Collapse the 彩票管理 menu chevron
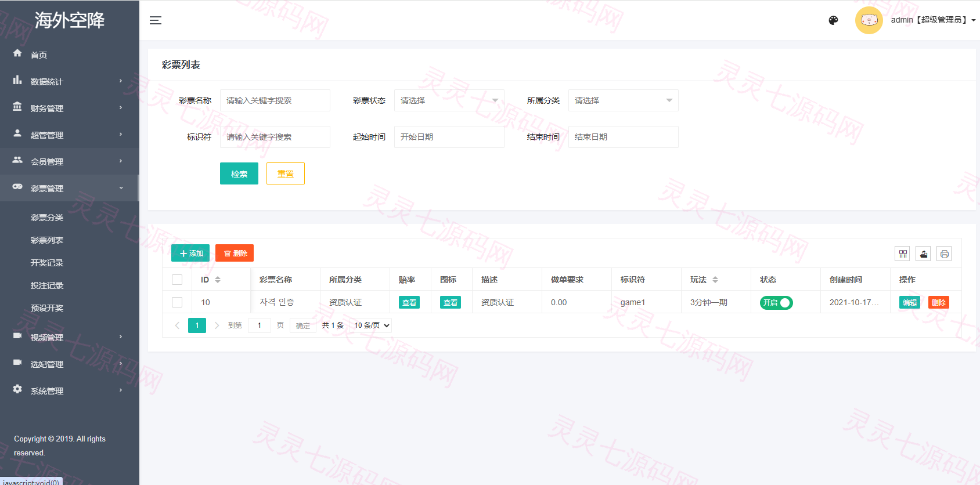This screenshot has height=485, width=980. [x=121, y=187]
